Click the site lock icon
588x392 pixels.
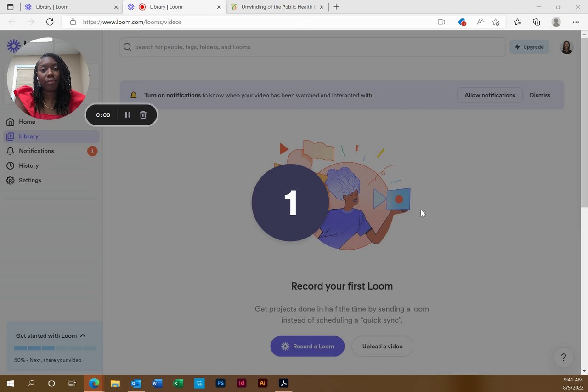73,22
